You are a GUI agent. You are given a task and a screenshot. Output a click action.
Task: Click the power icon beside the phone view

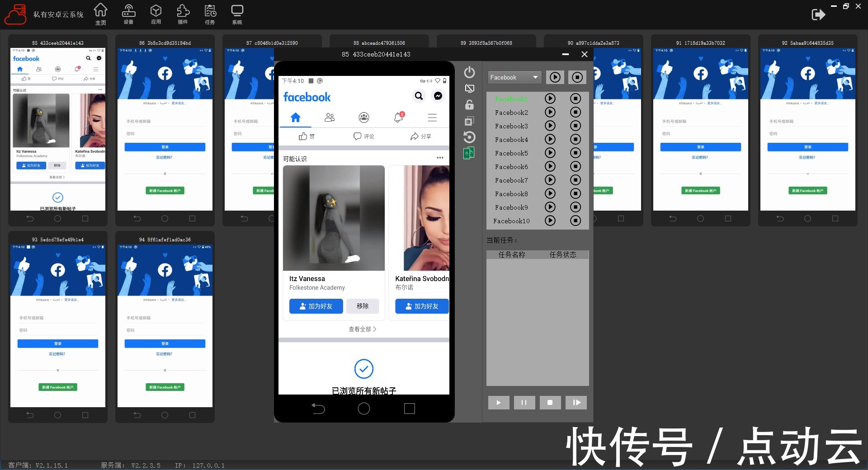pyautogui.click(x=469, y=72)
